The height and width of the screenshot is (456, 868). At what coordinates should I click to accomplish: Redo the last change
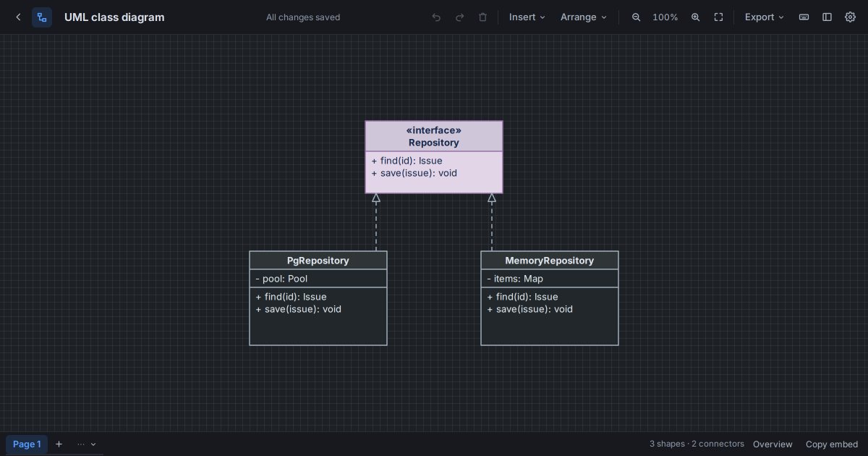tap(459, 17)
